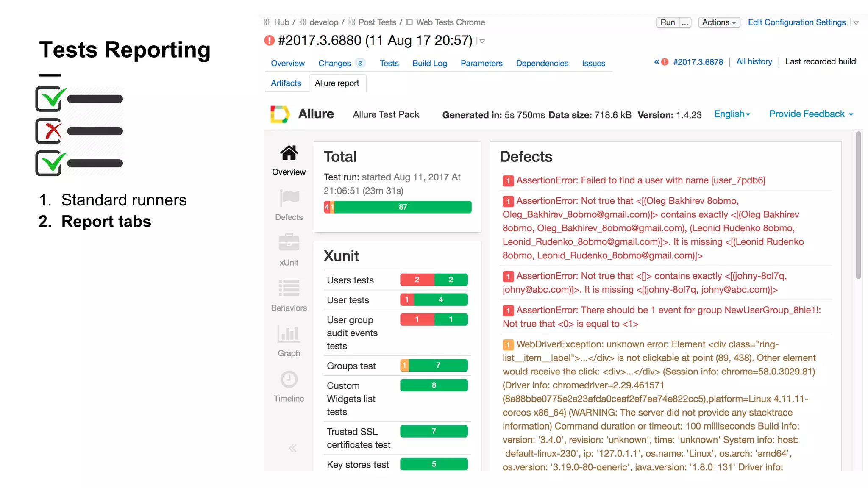The image size is (868, 488).
Task: Click the Edit Configuration Settings link
Action: pyautogui.click(x=797, y=22)
